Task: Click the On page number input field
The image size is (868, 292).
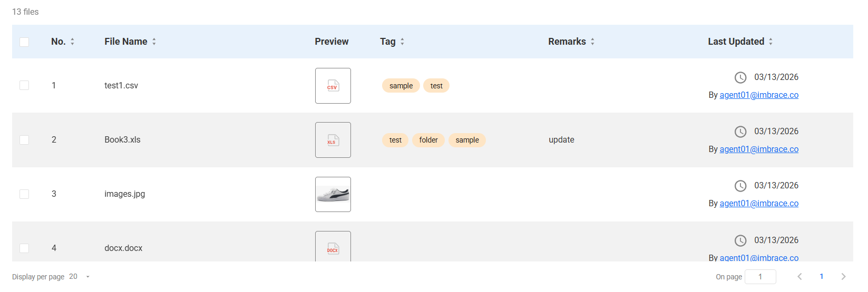Action: point(760,277)
